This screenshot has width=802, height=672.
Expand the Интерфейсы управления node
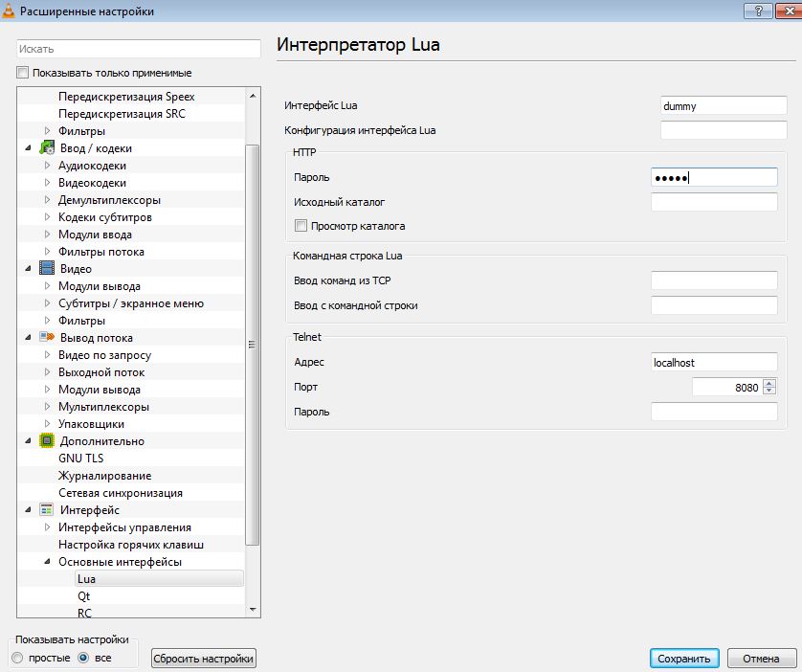click(48, 526)
